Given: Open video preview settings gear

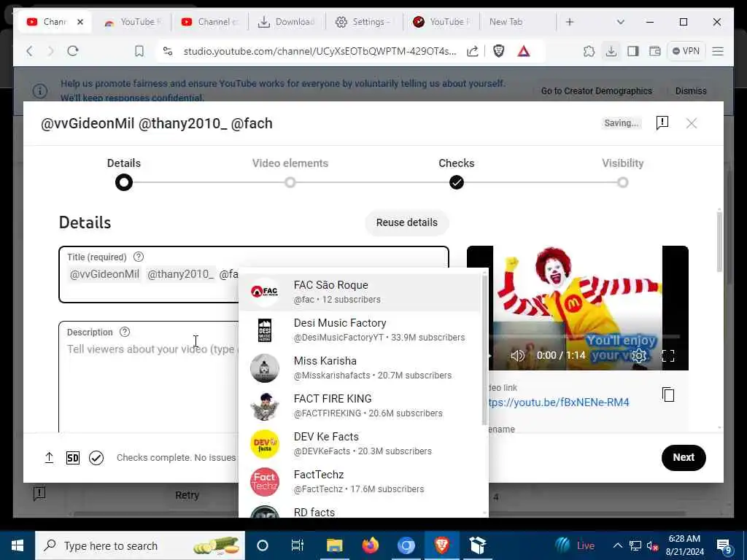Looking at the screenshot, I should 639,356.
